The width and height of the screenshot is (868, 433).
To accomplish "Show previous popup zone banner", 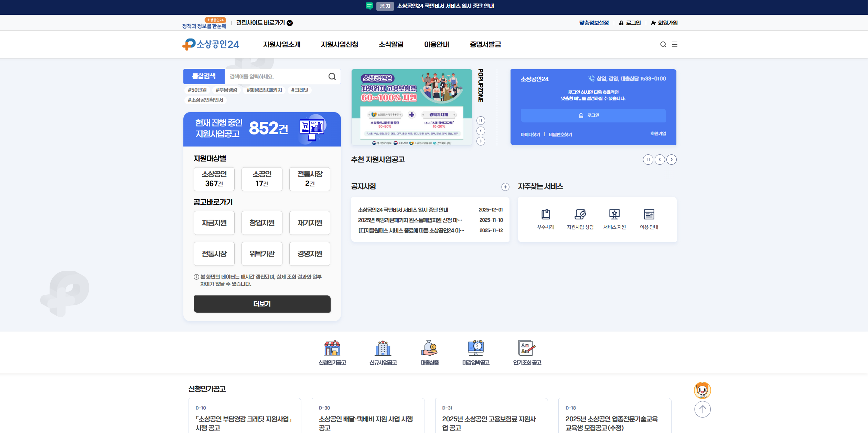I will [x=481, y=131].
